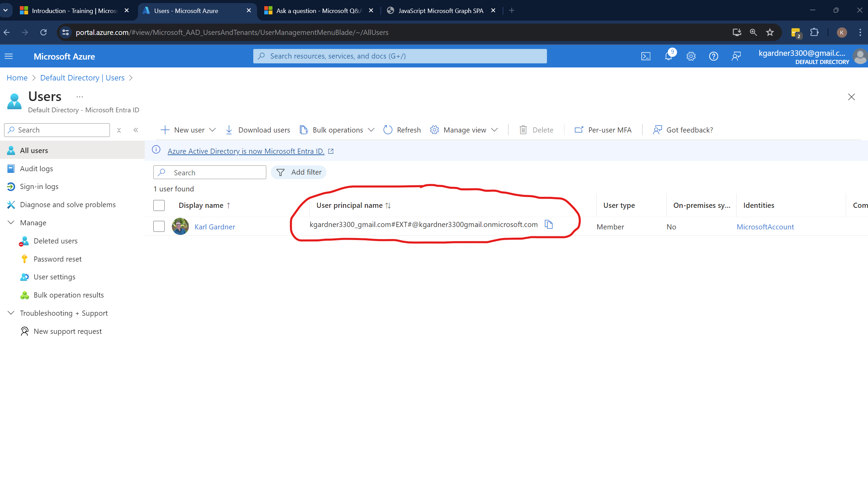Collapse Troubleshooting + Support section

[x=11, y=313]
